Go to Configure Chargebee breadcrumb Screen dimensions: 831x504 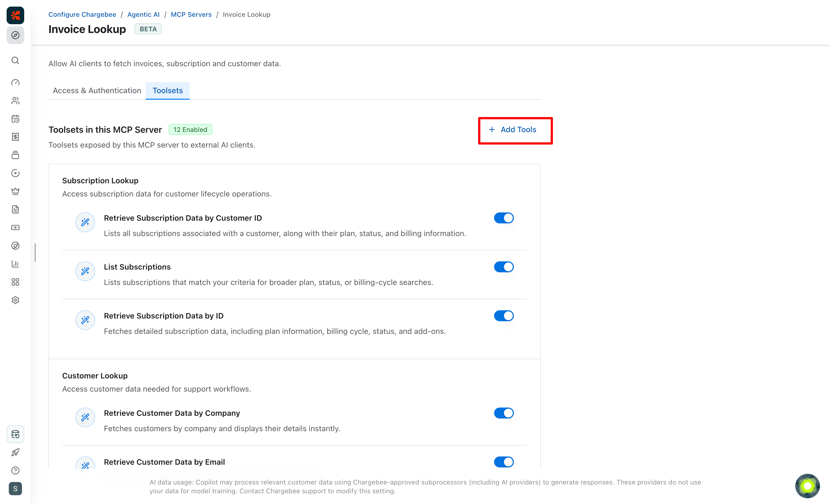tap(82, 15)
